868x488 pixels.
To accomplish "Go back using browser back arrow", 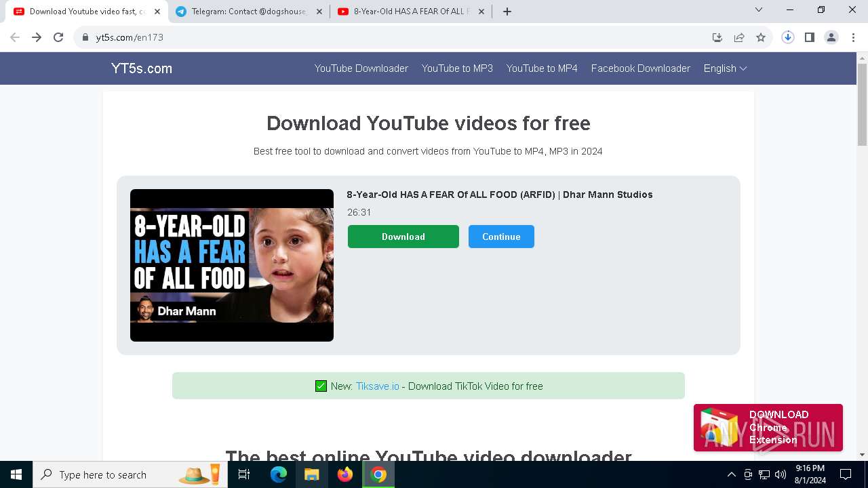I will pyautogui.click(x=15, y=37).
